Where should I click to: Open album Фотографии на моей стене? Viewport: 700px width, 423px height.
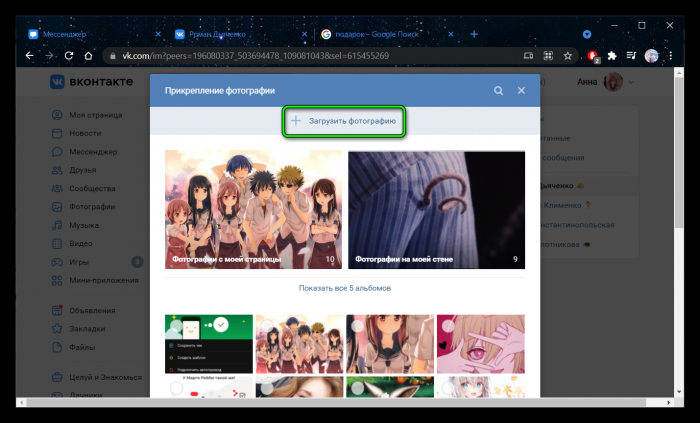point(437,210)
